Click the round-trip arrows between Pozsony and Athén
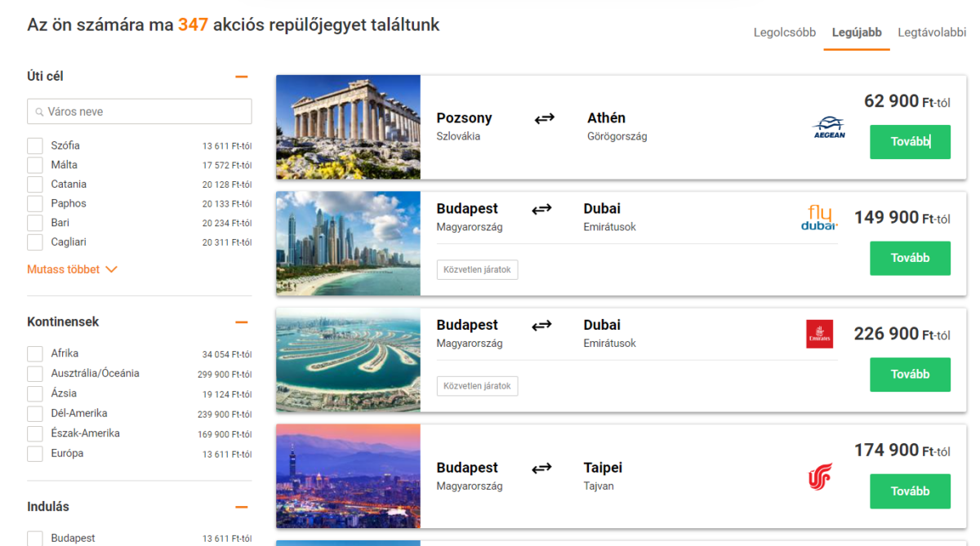 545,119
